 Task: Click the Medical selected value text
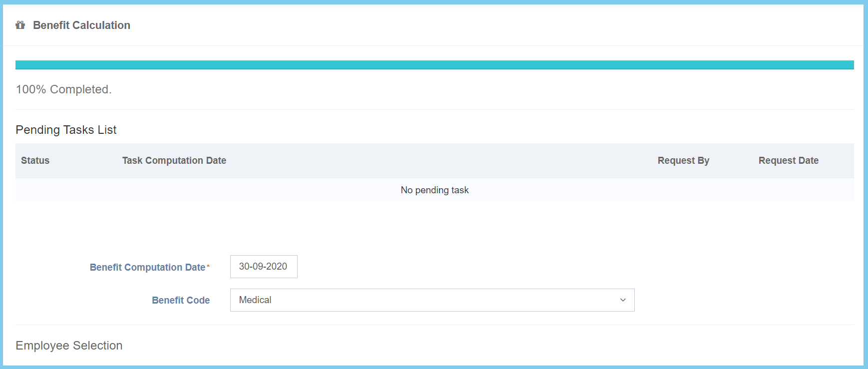pos(255,300)
